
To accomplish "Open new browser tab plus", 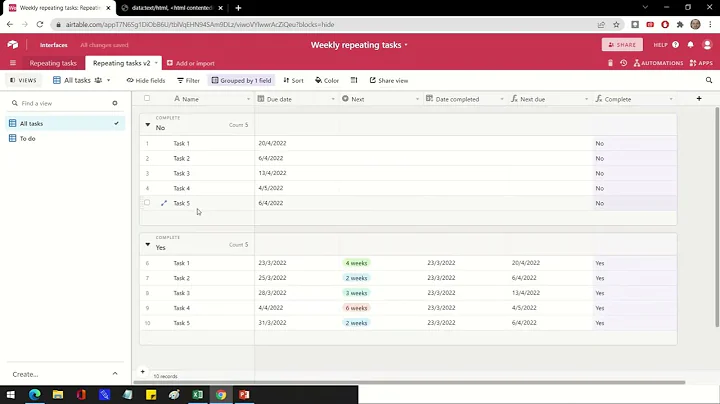I will pos(238,8).
